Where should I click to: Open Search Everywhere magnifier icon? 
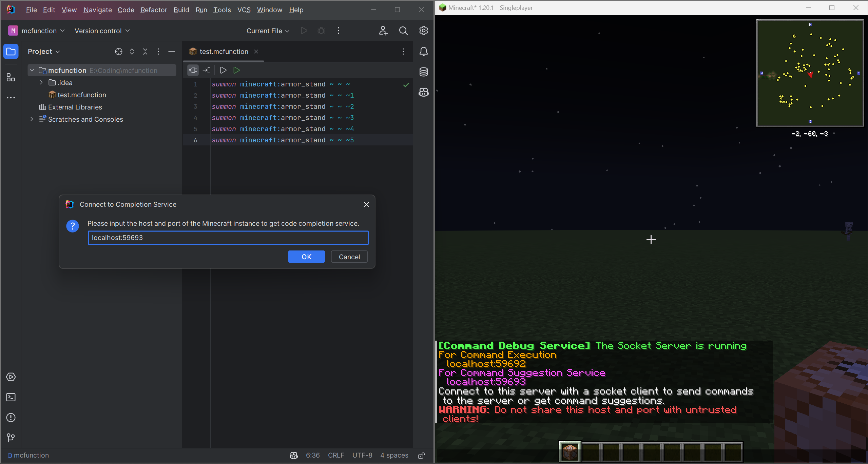click(403, 31)
